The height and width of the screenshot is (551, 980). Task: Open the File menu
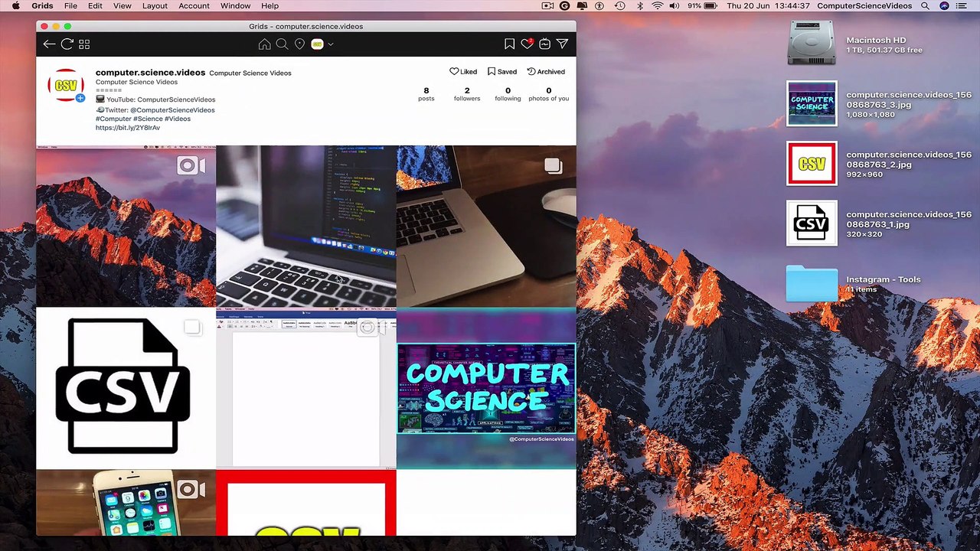70,6
